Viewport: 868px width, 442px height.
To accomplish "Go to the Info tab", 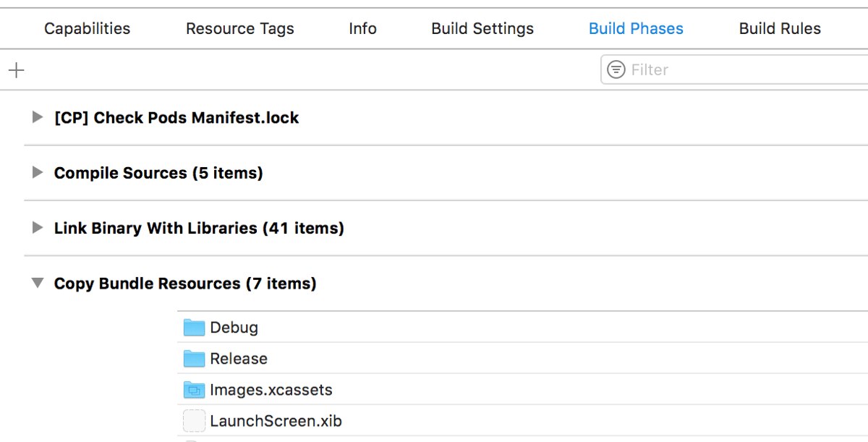I will pyautogui.click(x=362, y=29).
